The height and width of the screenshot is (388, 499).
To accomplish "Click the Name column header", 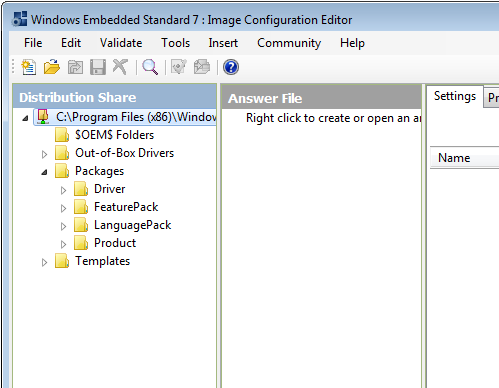I will coord(464,158).
